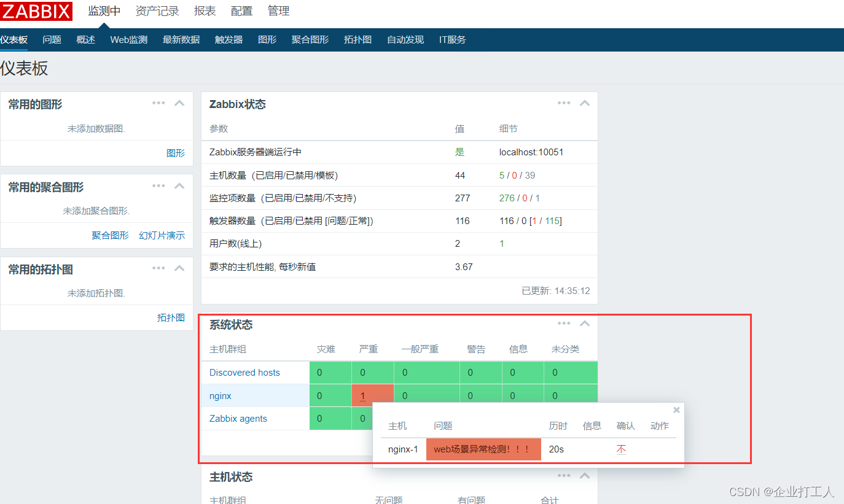This screenshot has width=844, height=504.
Task: Collapse the 常用的聚合图形 widget
Action: pyautogui.click(x=179, y=186)
